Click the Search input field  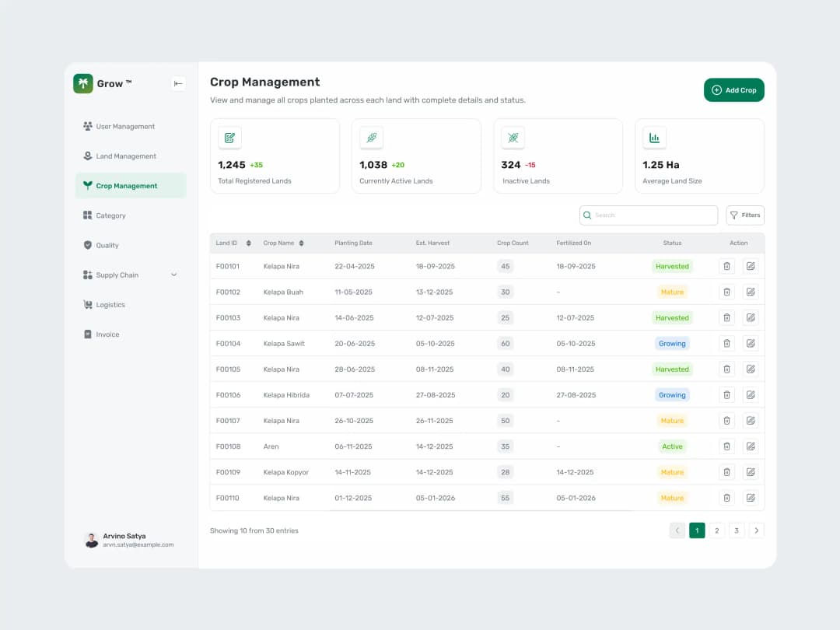649,215
